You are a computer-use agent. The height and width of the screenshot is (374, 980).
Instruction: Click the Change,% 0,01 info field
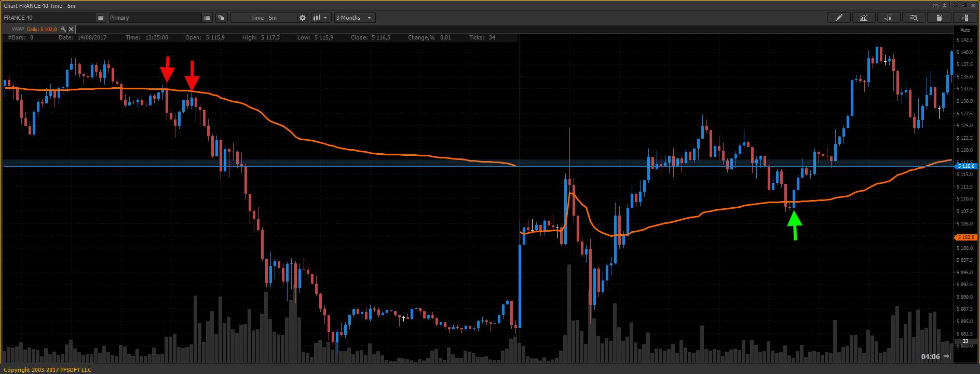click(x=429, y=37)
